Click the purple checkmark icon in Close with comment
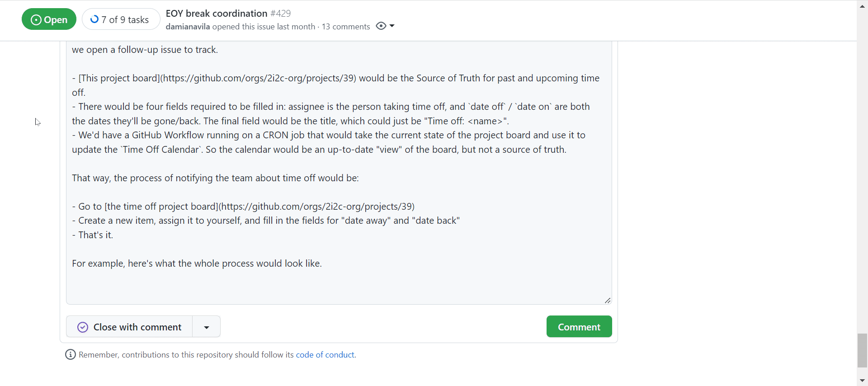Screen dimensions: 868x386 83,327
